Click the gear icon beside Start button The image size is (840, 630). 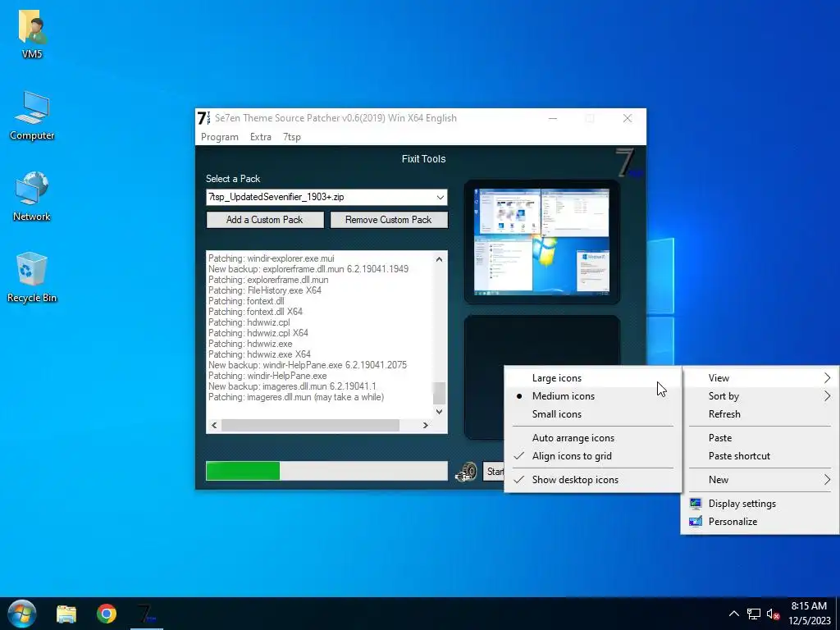(466, 472)
